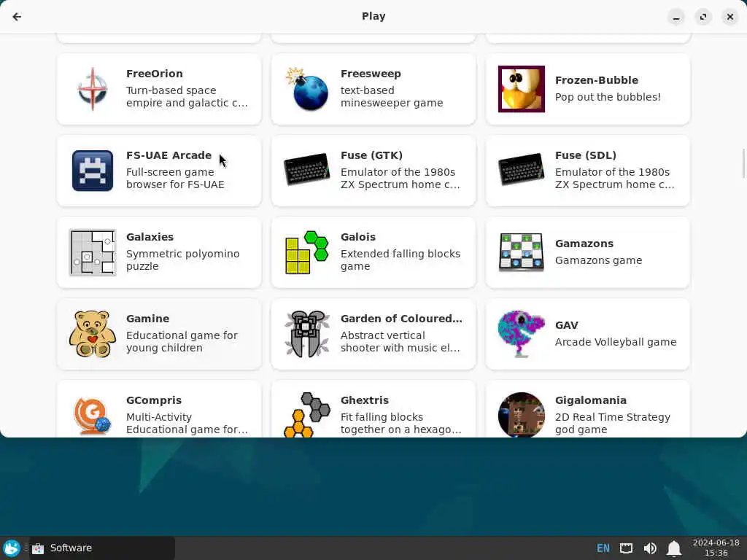Open the Freesweep title
This screenshot has width=747, height=560.
coord(371,74)
